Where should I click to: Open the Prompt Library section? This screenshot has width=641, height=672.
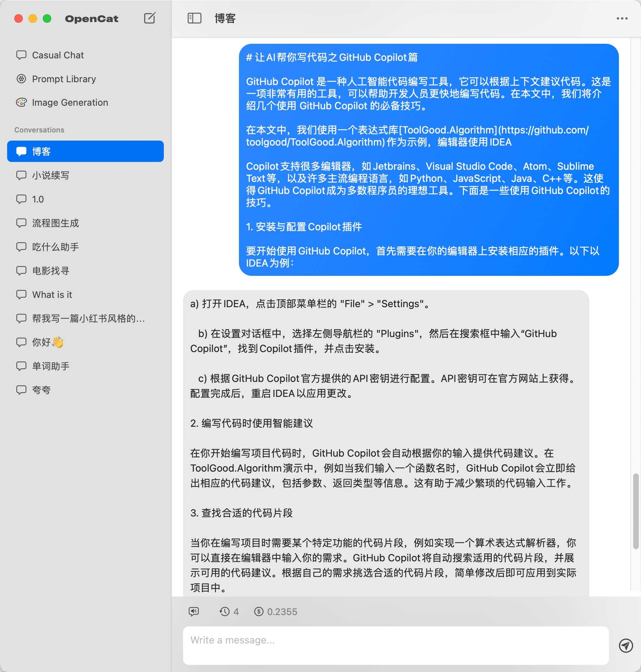[85, 79]
